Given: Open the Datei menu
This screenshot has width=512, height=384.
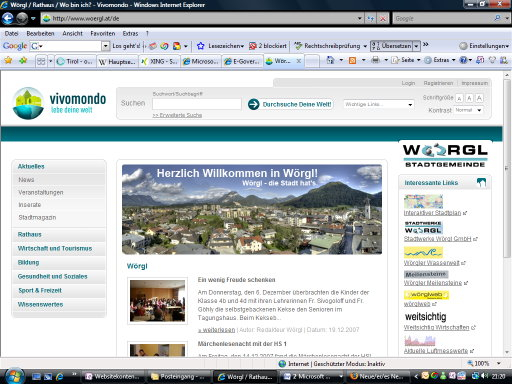Looking at the screenshot, I should (11, 33).
